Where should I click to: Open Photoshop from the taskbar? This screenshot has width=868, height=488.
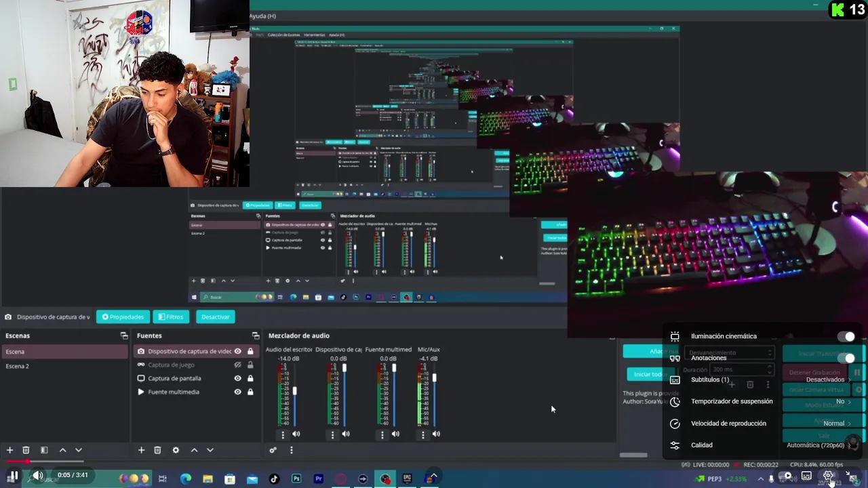[x=296, y=479]
